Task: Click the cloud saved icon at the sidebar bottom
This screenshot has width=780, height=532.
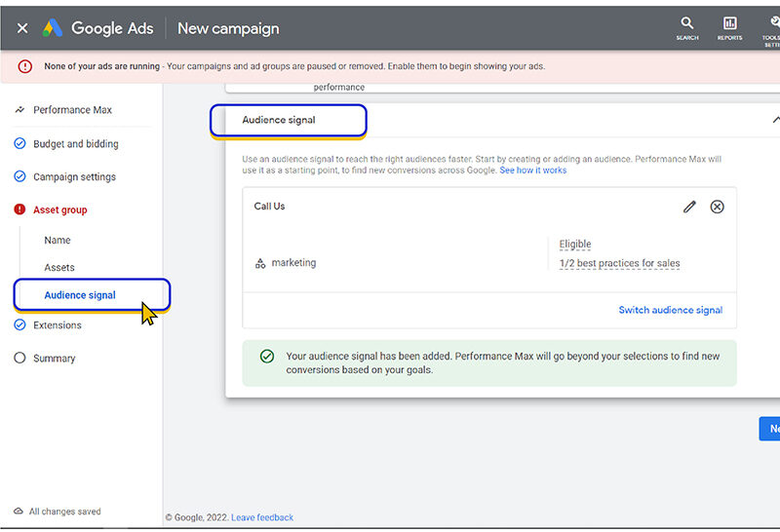Action: coord(19,512)
